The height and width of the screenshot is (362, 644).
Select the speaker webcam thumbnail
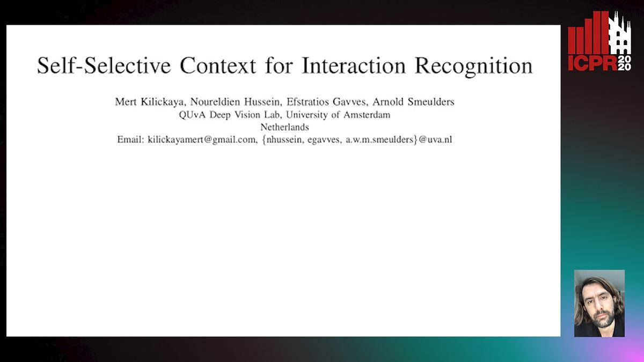pyautogui.click(x=599, y=303)
